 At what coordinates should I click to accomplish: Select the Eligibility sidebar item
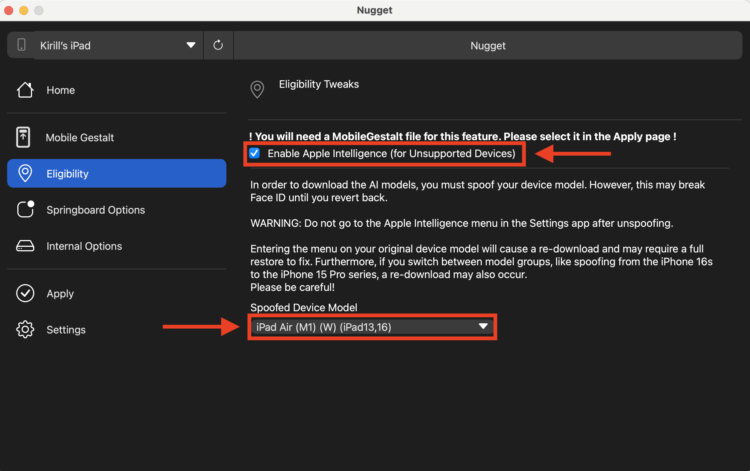click(117, 174)
